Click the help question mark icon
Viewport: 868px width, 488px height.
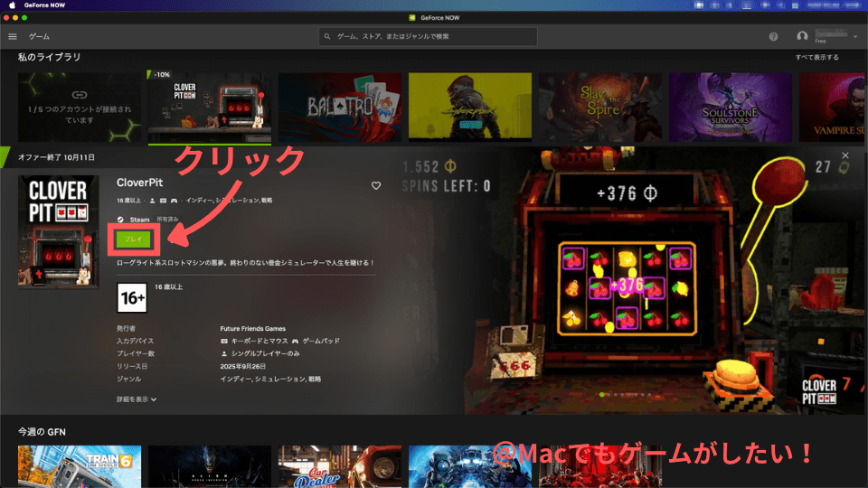(x=773, y=36)
